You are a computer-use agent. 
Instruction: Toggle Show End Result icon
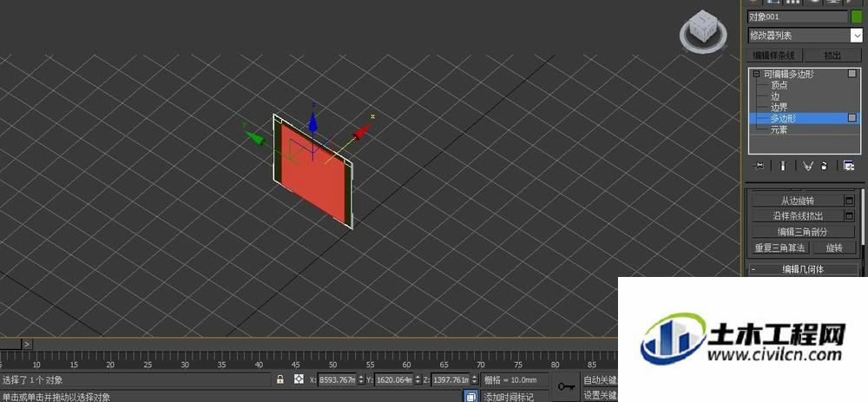(x=783, y=166)
